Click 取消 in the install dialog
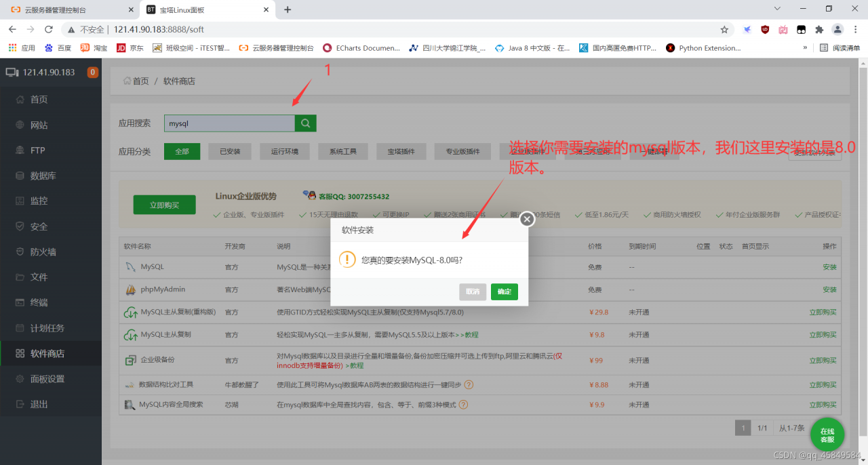Image resolution: width=868 pixels, height=465 pixels. [473, 291]
